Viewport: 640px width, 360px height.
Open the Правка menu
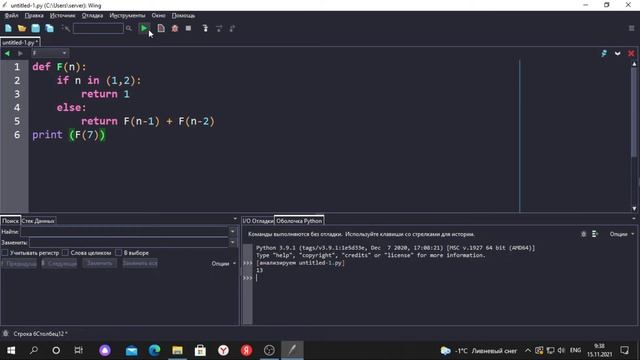point(34,16)
